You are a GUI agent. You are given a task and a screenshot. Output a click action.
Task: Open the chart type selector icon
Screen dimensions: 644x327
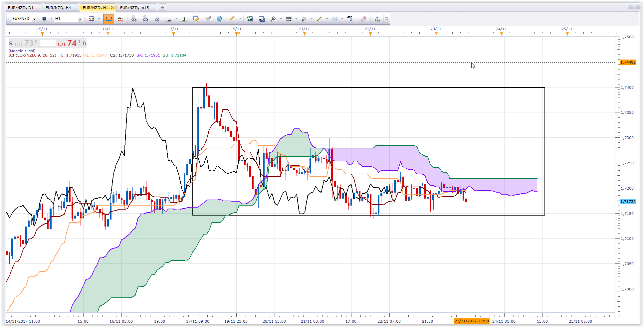(91, 19)
